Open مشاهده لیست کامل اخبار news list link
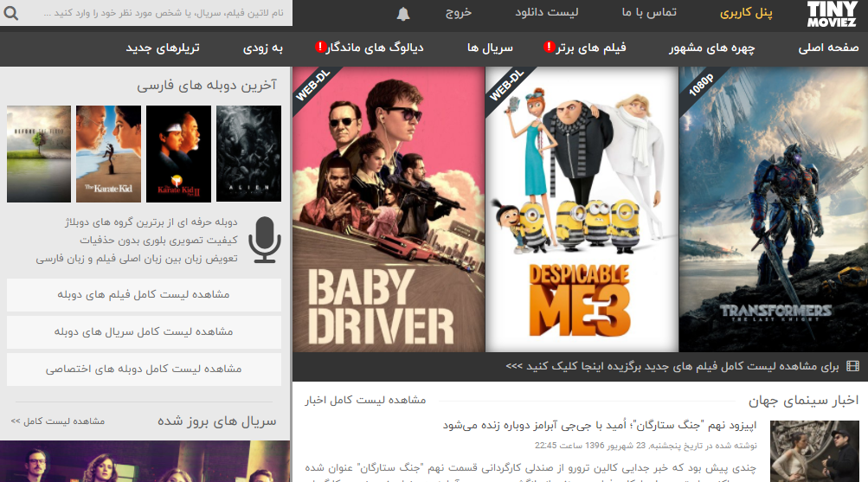The width and height of the screenshot is (868, 482). click(x=365, y=400)
